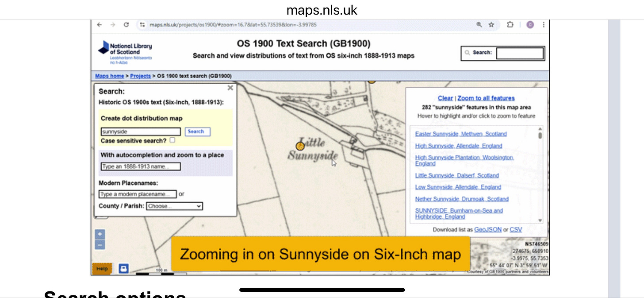Viewport: 644px width, 298px height.
Task: Click the browser forward arrow
Action: coord(113,25)
